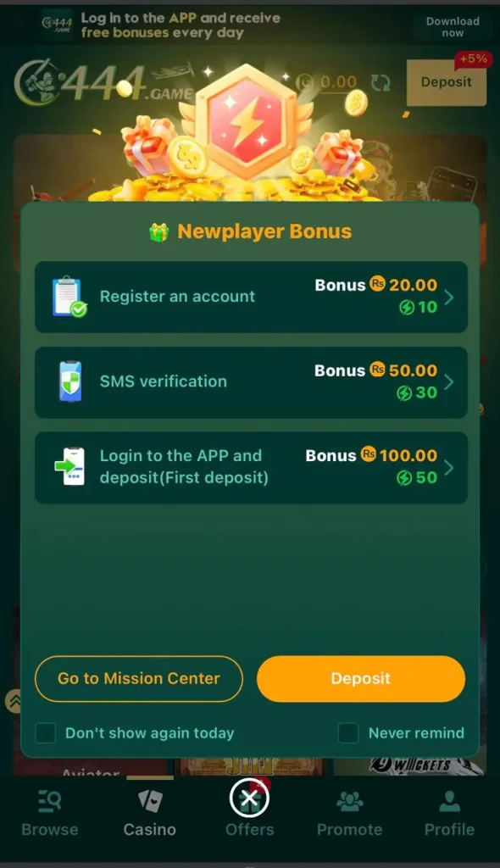Click the Download now button
Image resolution: width=500 pixels, height=868 pixels.
point(453,26)
